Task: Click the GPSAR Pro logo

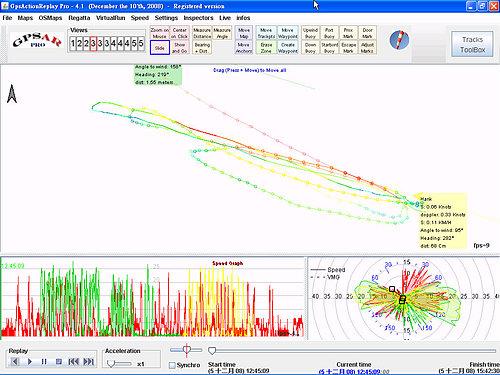Action: (37, 40)
